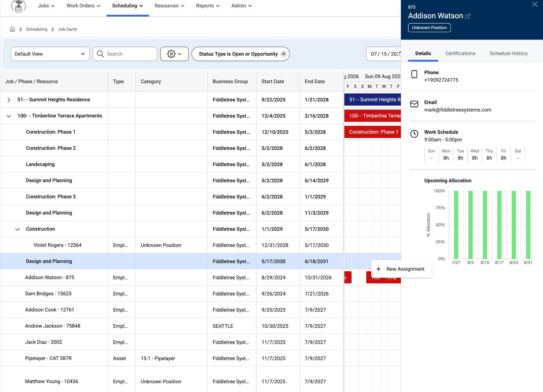Open the Default View dropdown

50,54
